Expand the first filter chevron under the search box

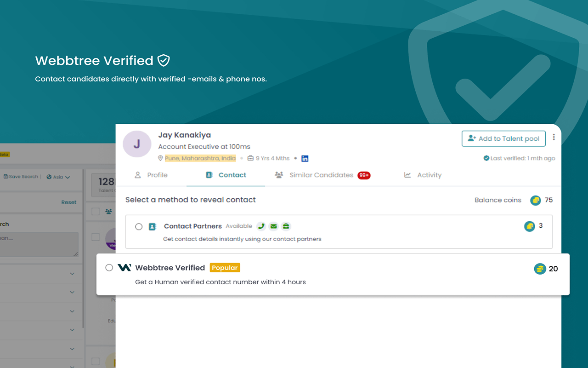click(72, 274)
